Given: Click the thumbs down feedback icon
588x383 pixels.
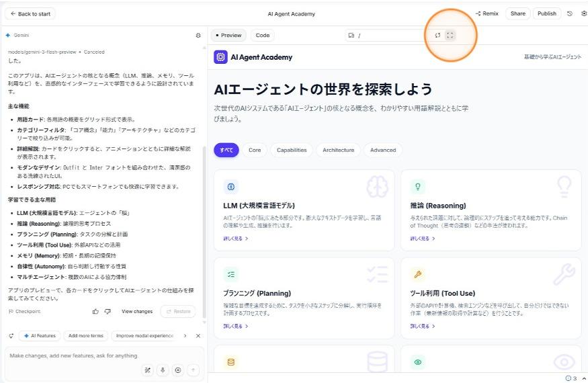Looking at the screenshot, I should pos(108,311).
